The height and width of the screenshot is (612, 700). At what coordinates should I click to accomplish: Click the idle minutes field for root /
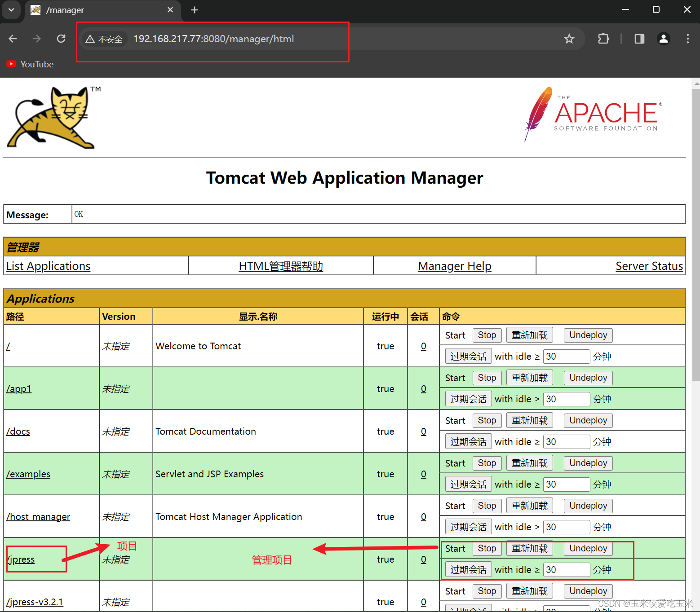coord(566,357)
